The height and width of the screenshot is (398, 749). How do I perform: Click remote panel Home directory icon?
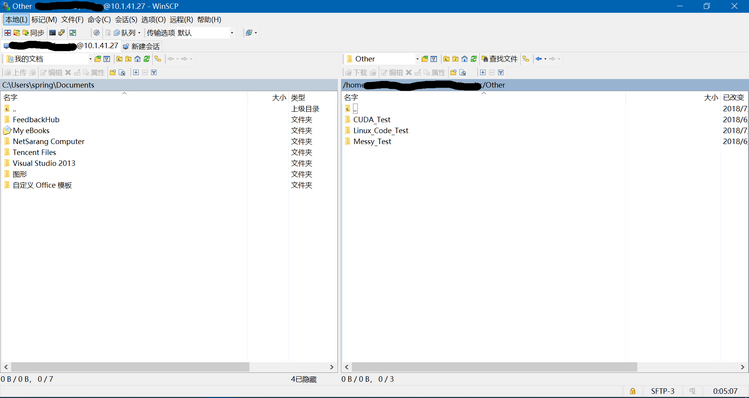tap(464, 59)
